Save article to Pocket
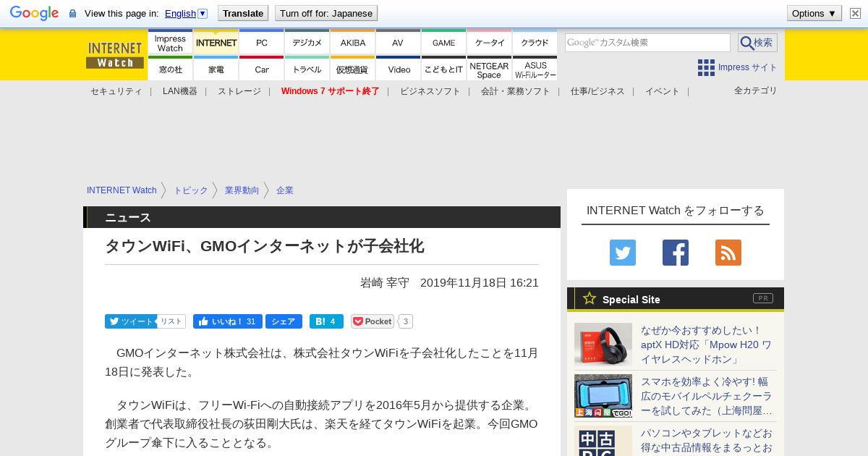 [x=373, y=321]
